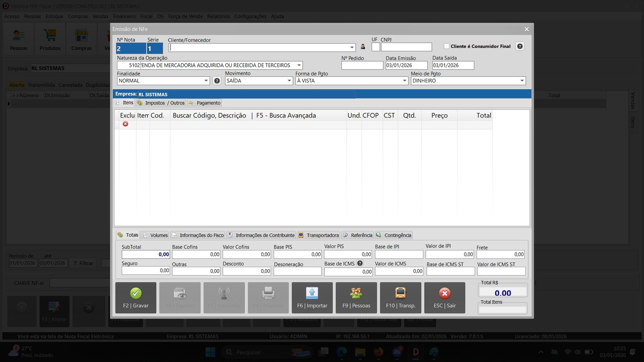Open F9 Pessoas people button
Viewport: 644px width, 362px height.
point(356,298)
